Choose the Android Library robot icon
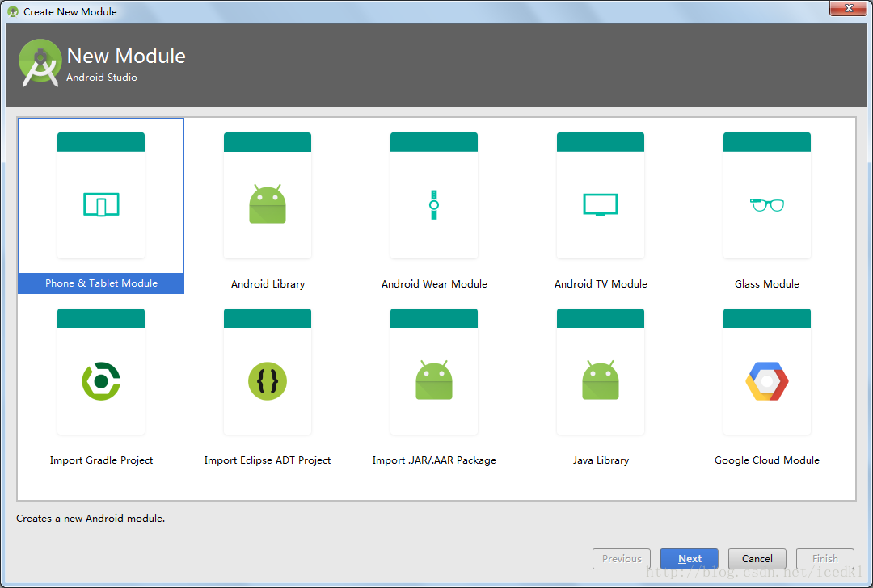873x588 pixels. (268, 204)
